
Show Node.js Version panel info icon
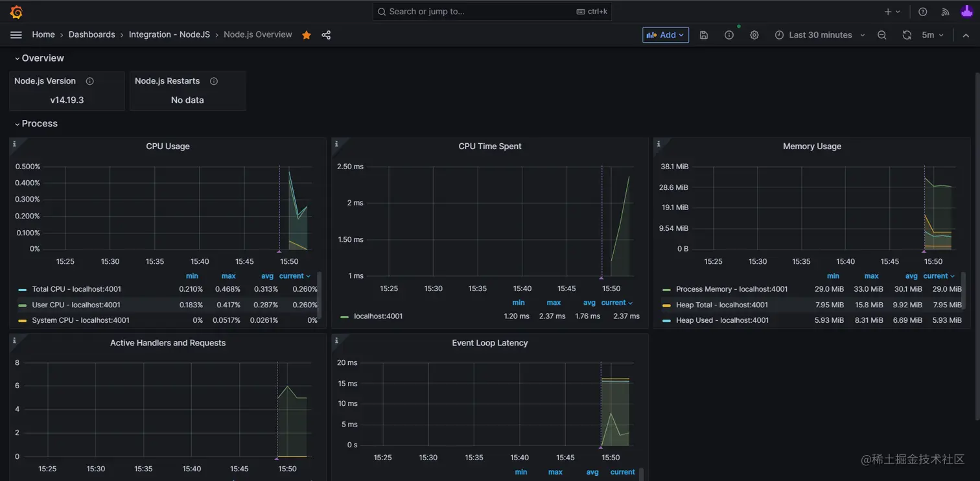pyautogui.click(x=90, y=81)
